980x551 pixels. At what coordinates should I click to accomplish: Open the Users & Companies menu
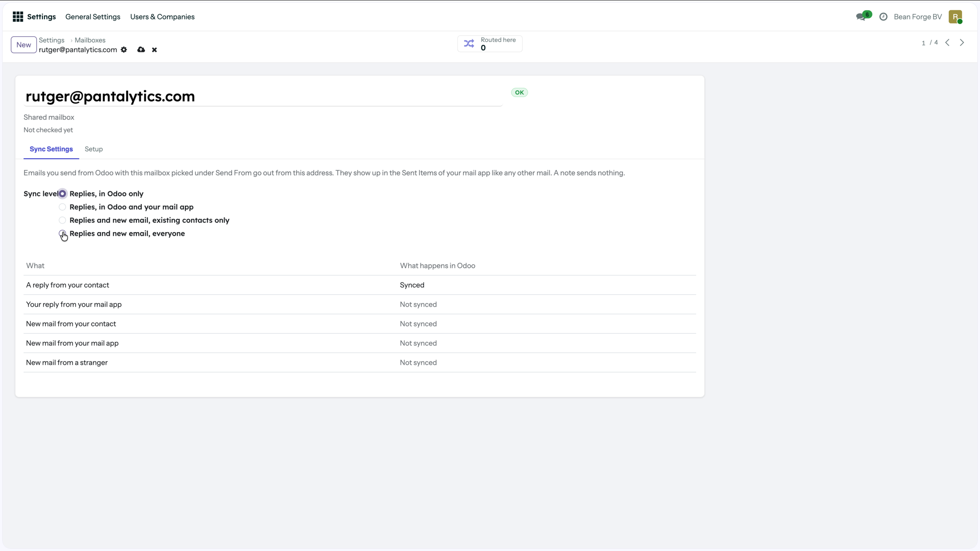[x=162, y=17]
